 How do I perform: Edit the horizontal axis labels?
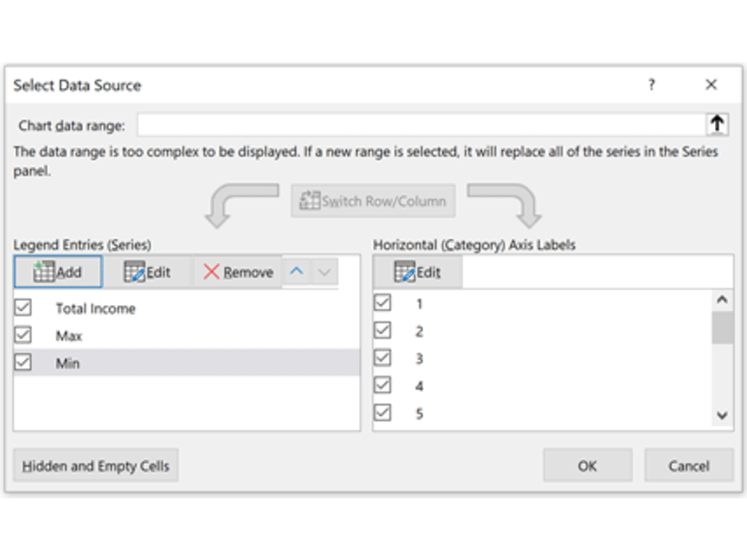pyautogui.click(x=417, y=272)
